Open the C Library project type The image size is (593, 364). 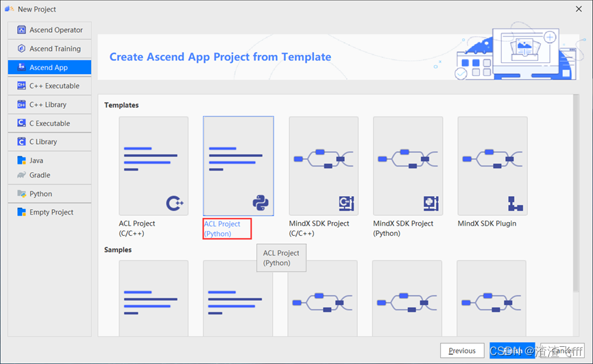point(49,142)
